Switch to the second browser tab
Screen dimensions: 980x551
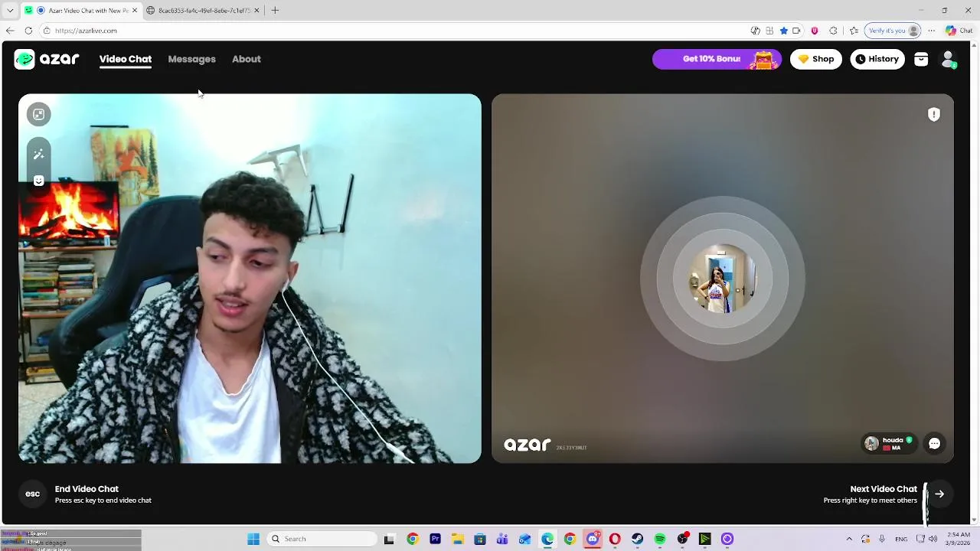pyautogui.click(x=203, y=11)
